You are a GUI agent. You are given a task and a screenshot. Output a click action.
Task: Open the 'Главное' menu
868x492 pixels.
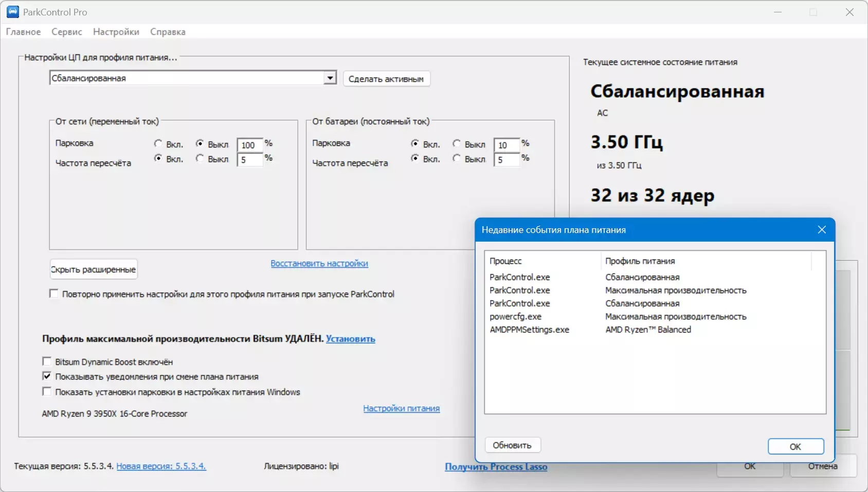[23, 32]
